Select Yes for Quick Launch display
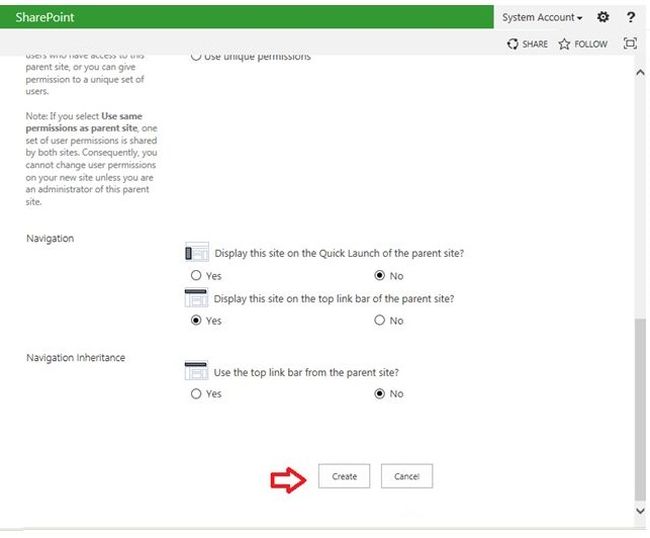Image resolution: width=650 pixels, height=538 pixels. click(196, 276)
